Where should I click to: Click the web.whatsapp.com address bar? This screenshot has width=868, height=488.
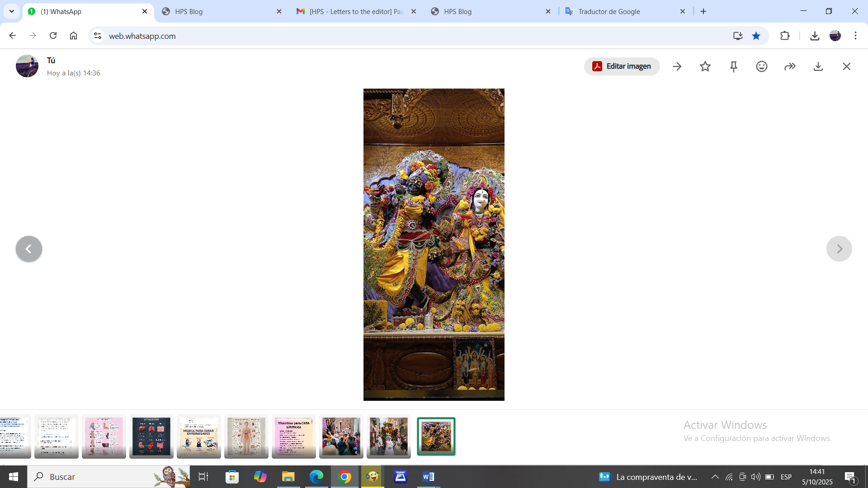tap(362, 36)
